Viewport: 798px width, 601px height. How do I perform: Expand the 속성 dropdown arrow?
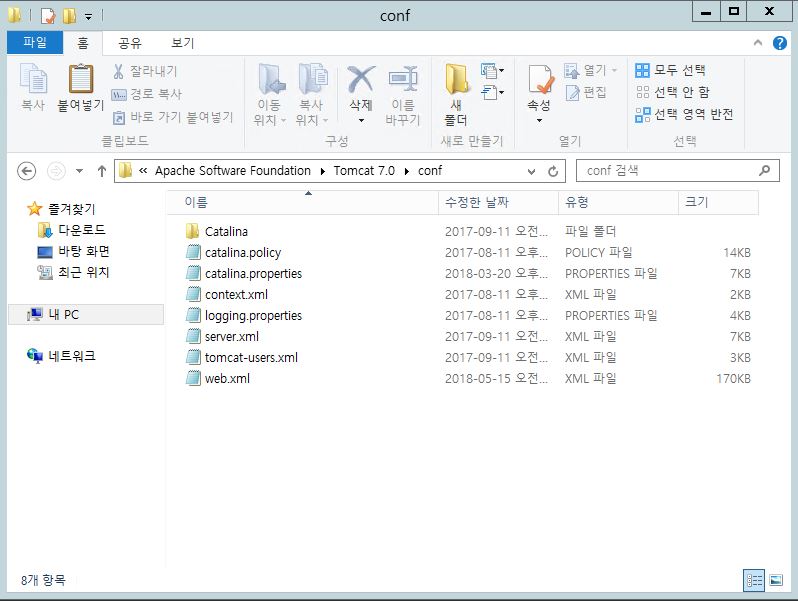tap(539, 121)
